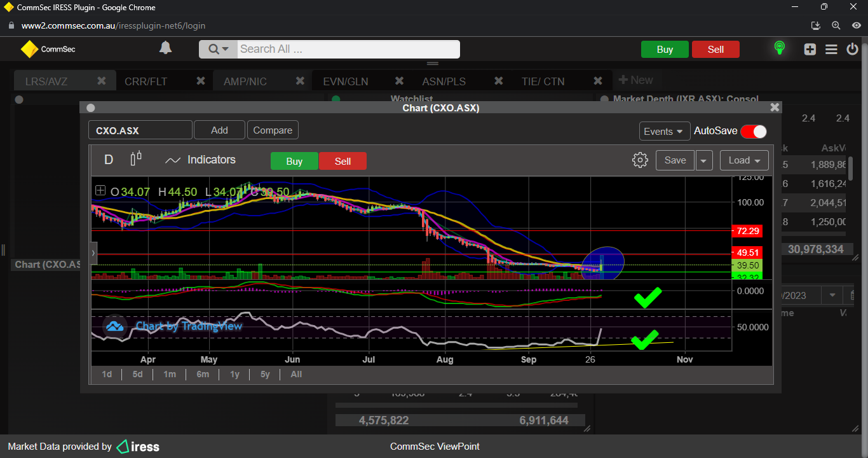Open the hamburger main menu
Image resolution: width=868 pixels, height=458 pixels.
(831, 49)
